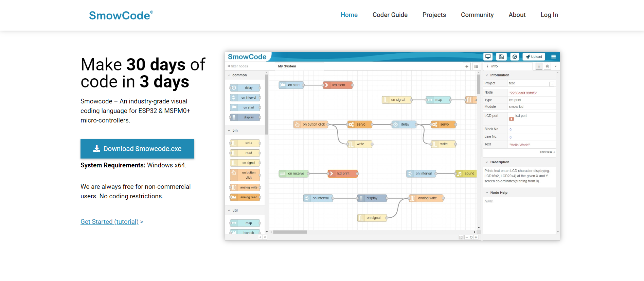Viewport: 644px width, 281px height.
Task: Collapse the common palette category
Action: pyautogui.click(x=245, y=75)
